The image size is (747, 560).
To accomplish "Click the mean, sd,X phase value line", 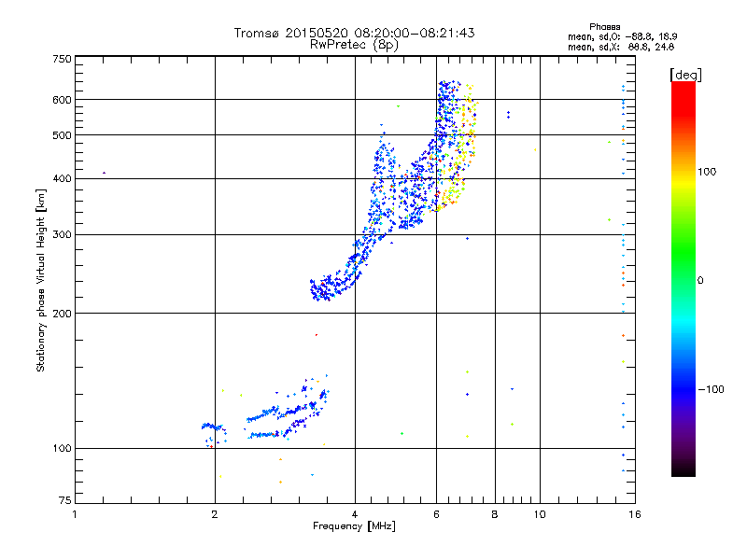I will coord(621,47).
